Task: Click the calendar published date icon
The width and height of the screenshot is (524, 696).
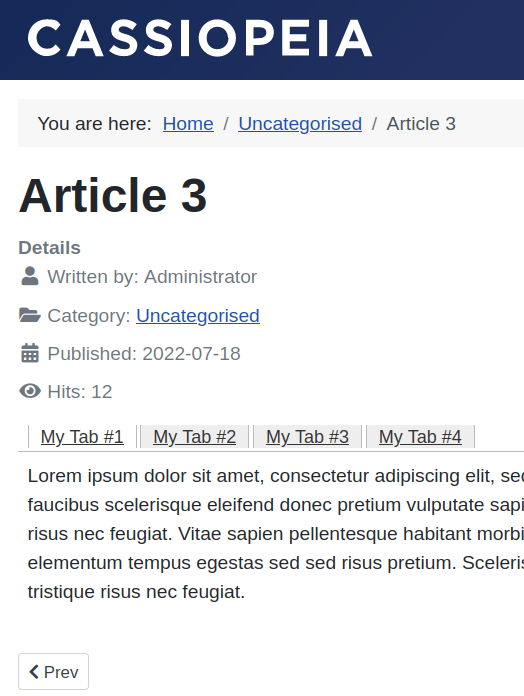Action: pyautogui.click(x=30, y=353)
